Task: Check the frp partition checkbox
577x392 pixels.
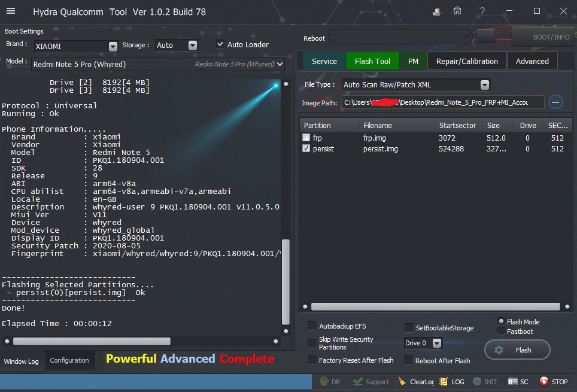Action: click(306, 138)
